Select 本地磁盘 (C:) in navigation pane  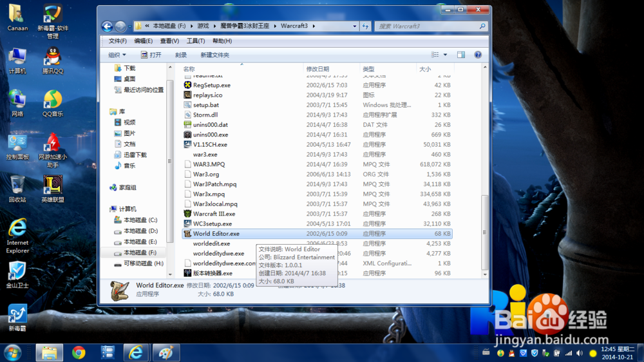[140, 220]
